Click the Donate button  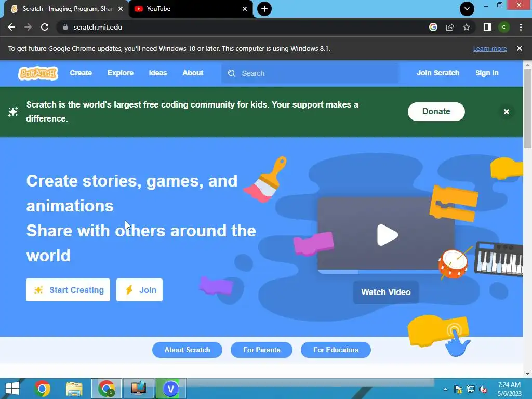click(x=436, y=112)
